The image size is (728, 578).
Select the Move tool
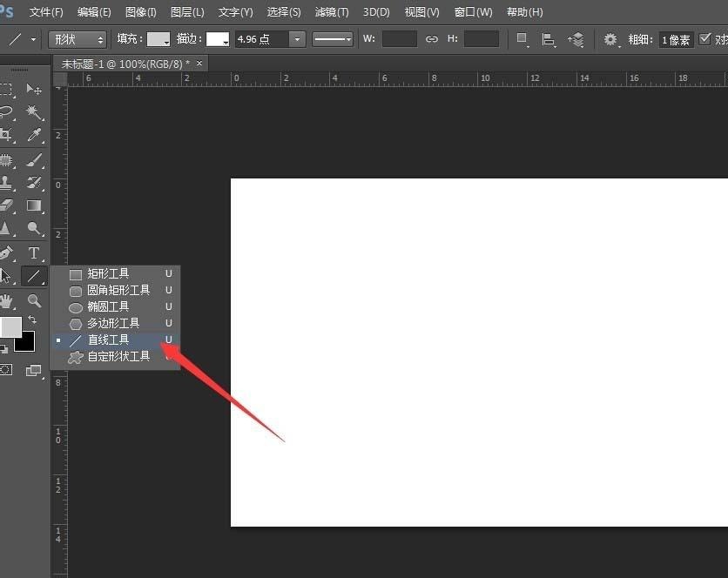(x=34, y=90)
